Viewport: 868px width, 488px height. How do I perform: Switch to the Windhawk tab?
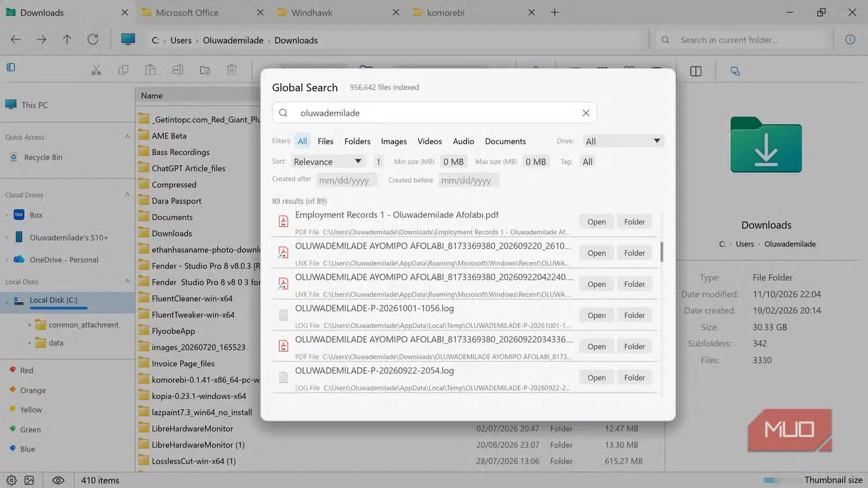[x=311, y=12]
